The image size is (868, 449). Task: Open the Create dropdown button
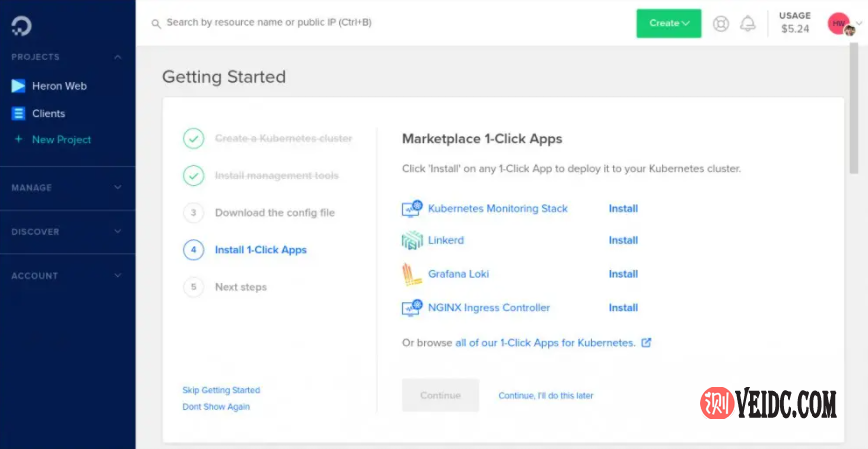669,23
